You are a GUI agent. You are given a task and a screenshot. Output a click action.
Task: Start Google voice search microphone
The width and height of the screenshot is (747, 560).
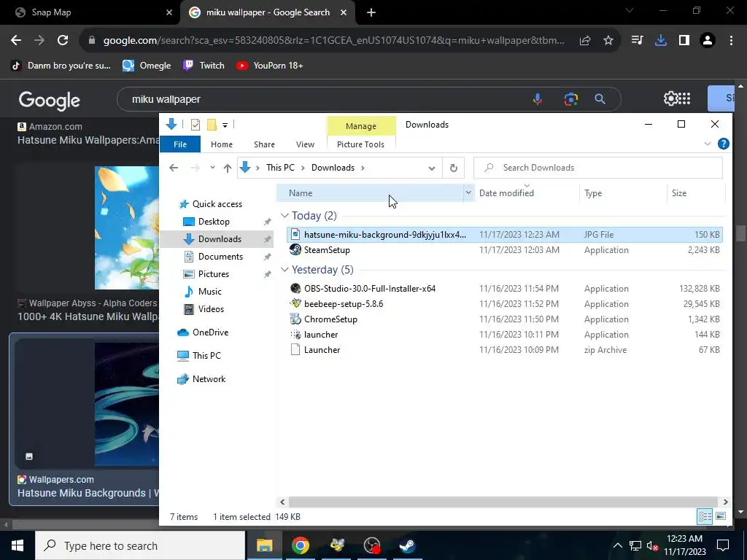pyautogui.click(x=538, y=99)
